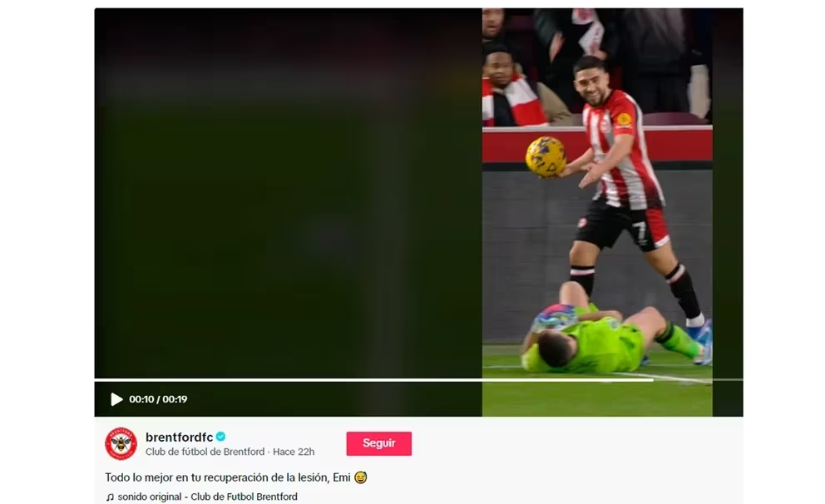Click the Brentford FC bee logo avatar
The height and width of the screenshot is (504, 825).
[121, 443]
